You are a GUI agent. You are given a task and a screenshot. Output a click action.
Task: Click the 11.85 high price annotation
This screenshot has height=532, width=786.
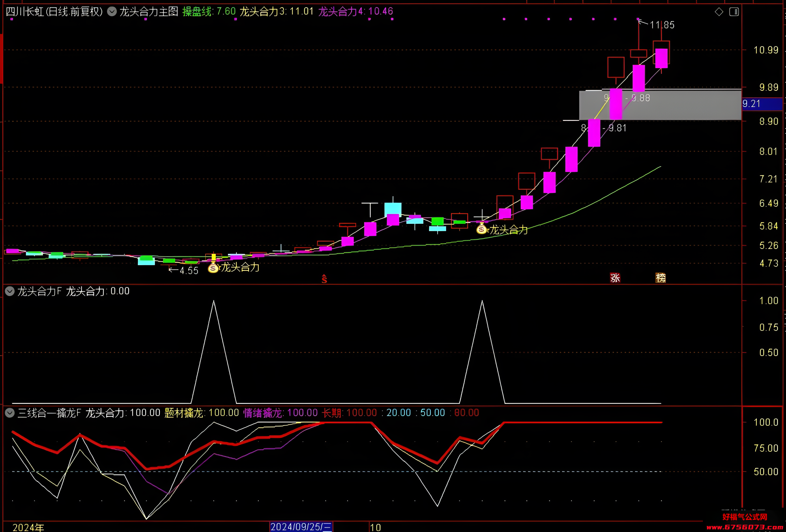tap(662, 25)
